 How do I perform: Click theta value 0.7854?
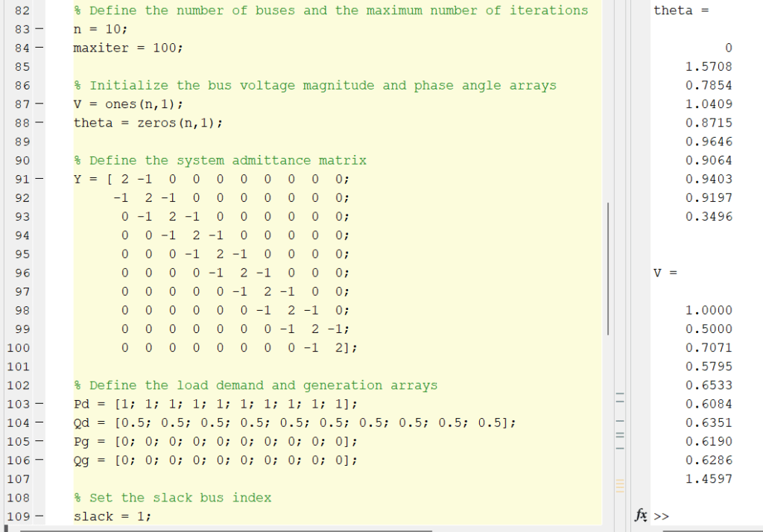tap(709, 85)
